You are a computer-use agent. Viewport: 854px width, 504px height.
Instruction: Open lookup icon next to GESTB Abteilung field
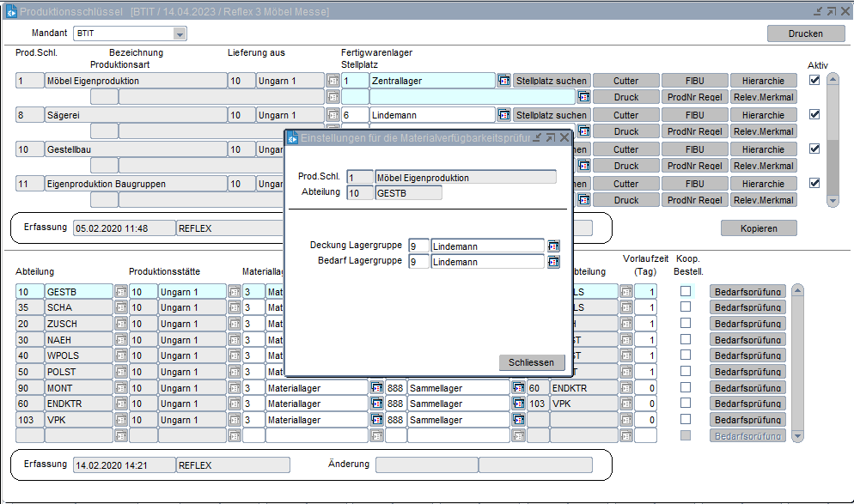(x=121, y=292)
